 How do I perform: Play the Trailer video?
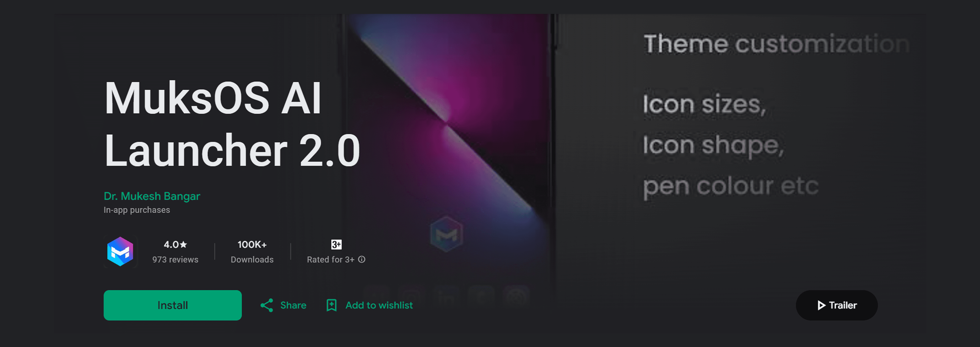point(837,305)
